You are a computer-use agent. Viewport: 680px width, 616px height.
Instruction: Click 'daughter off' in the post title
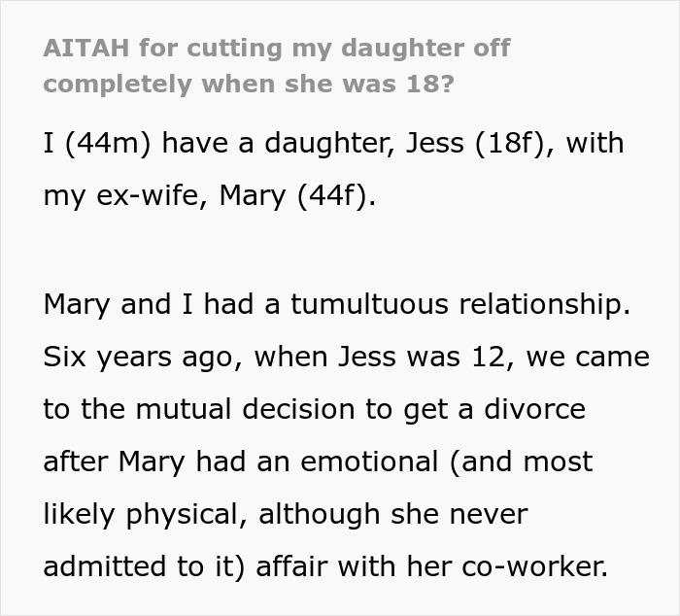tap(420, 49)
